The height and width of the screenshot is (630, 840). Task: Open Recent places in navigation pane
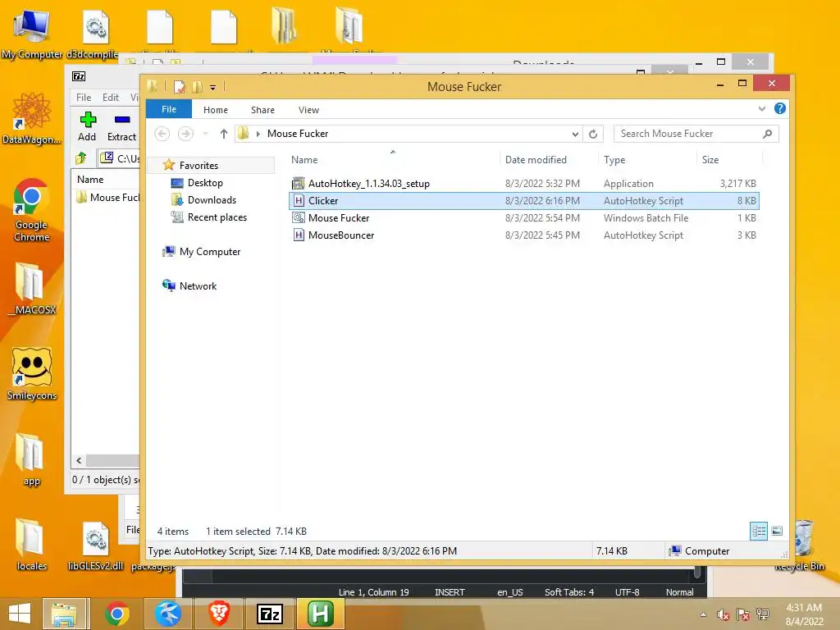click(x=217, y=217)
